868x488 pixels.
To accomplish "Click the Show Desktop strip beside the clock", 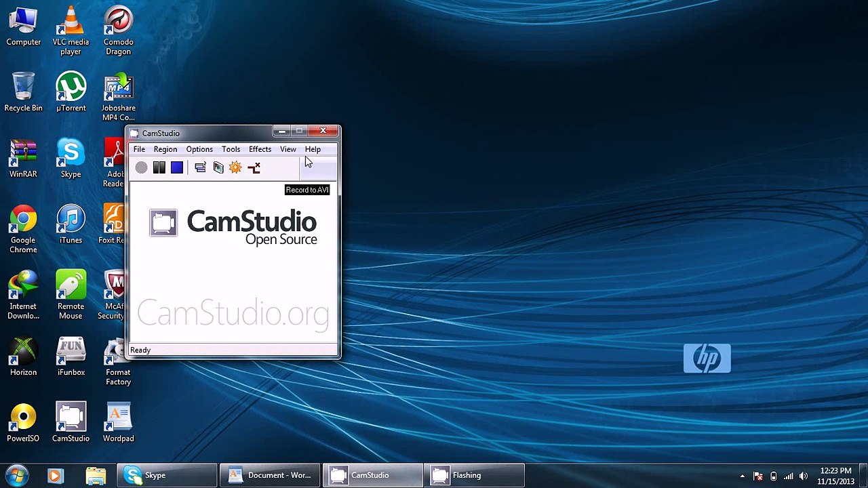I will click(x=863, y=476).
